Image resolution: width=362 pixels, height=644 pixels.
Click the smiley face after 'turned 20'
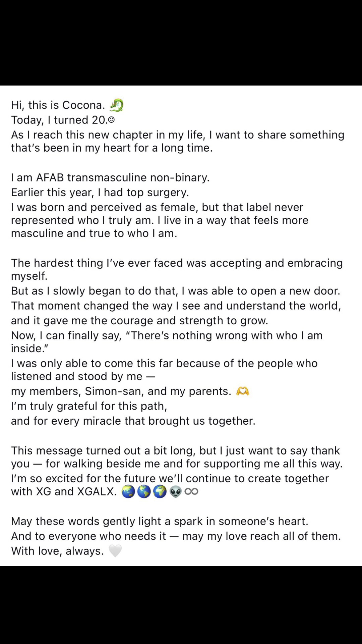[111, 120]
